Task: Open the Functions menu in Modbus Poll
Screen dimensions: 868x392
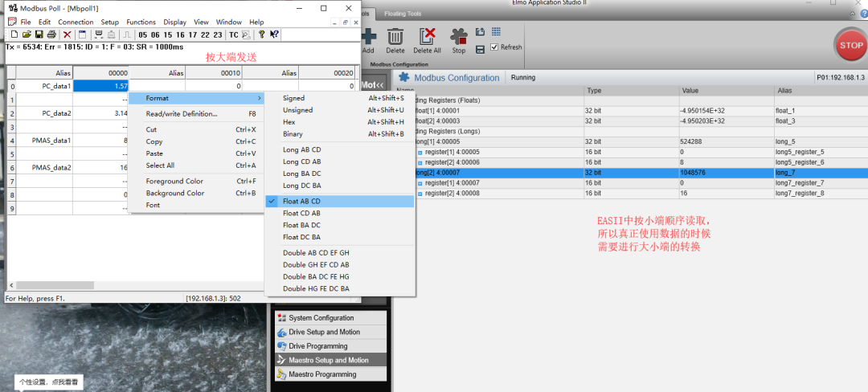Action: (141, 22)
